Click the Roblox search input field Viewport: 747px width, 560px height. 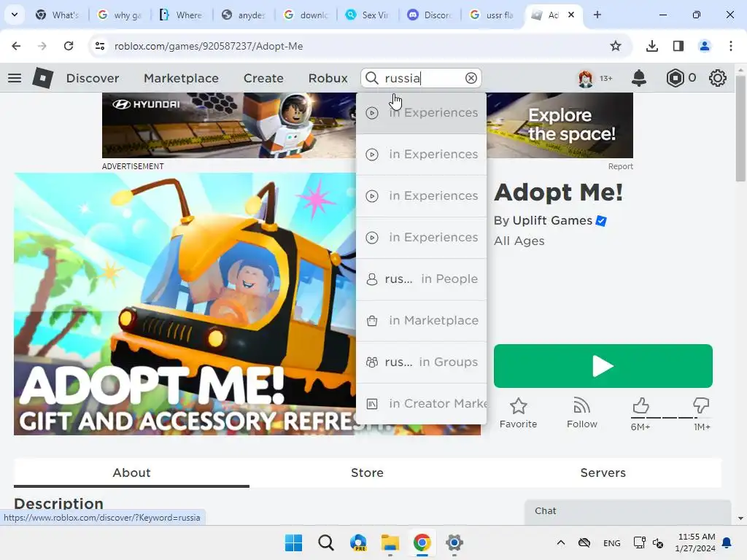[x=422, y=78]
